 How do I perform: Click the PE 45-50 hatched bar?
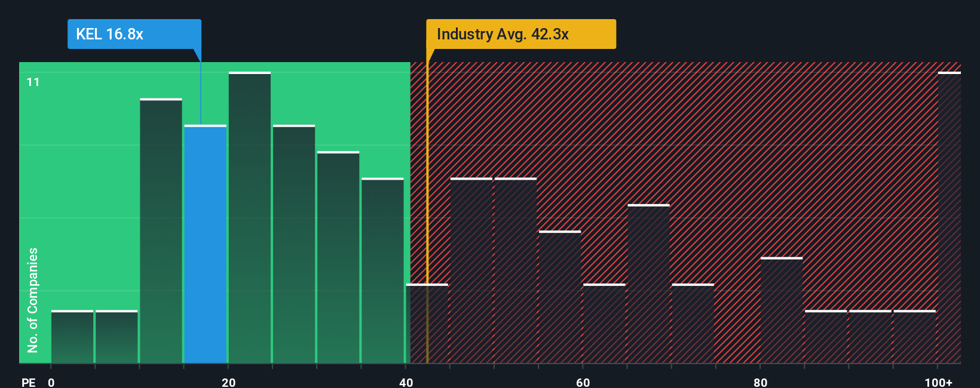471,271
